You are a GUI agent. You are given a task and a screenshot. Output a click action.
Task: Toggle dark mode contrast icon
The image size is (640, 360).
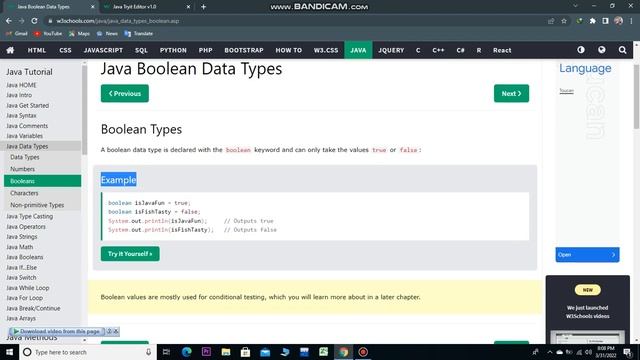point(581,50)
